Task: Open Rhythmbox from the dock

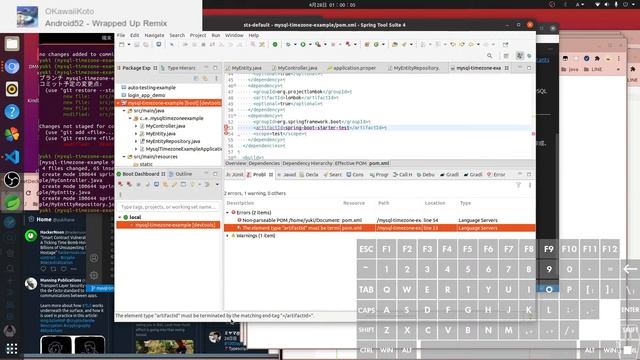Action: coord(12,89)
